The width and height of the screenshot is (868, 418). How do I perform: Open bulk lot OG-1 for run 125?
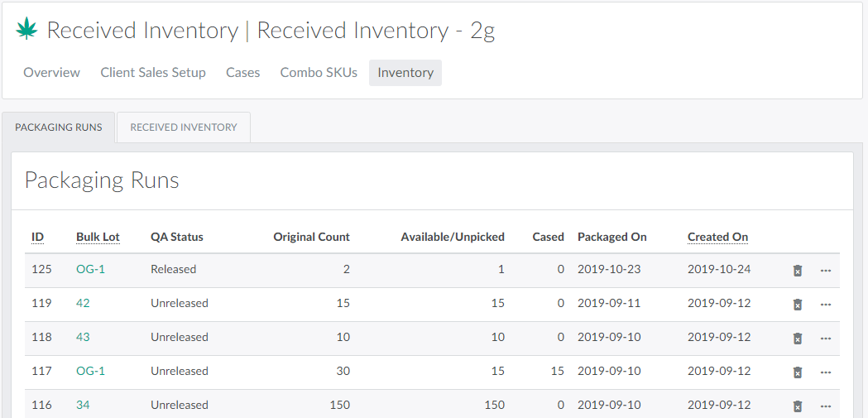coord(90,270)
